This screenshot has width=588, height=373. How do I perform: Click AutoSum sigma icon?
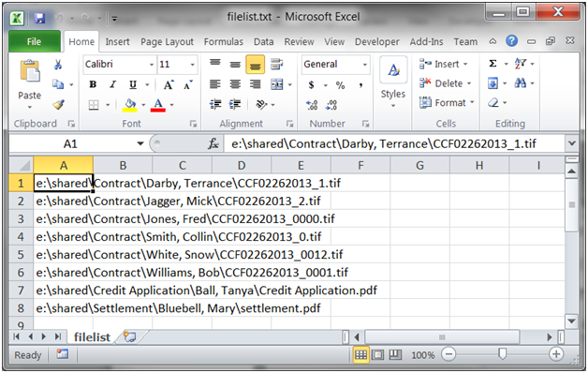click(x=492, y=64)
